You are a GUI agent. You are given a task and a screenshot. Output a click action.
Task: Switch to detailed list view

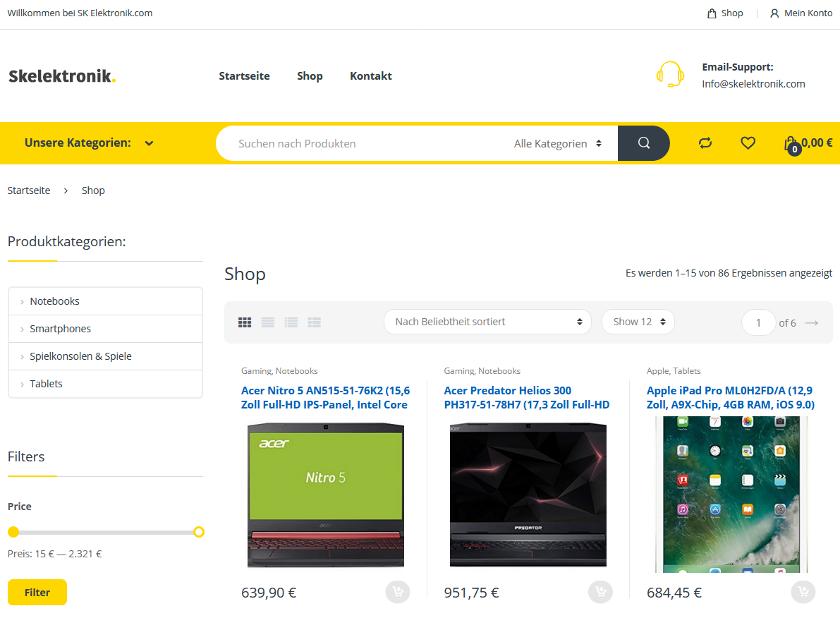pyautogui.click(x=314, y=322)
